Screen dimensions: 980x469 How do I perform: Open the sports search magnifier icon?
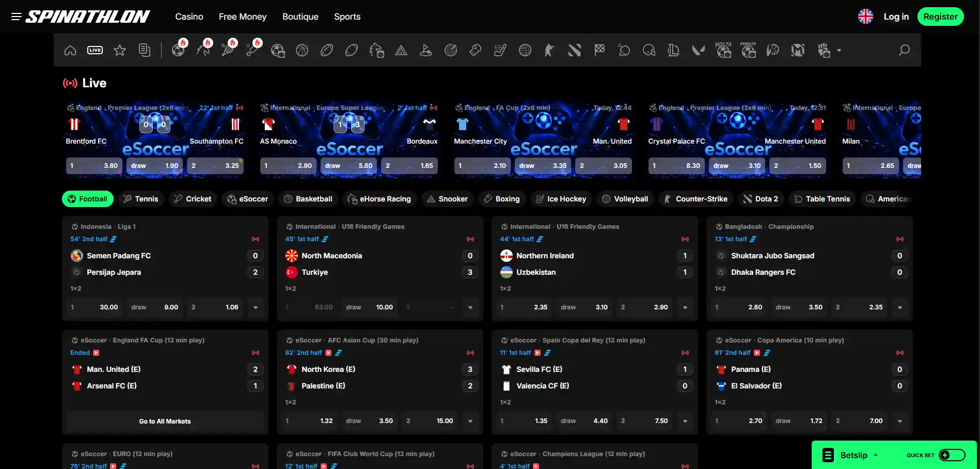pyautogui.click(x=904, y=50)
